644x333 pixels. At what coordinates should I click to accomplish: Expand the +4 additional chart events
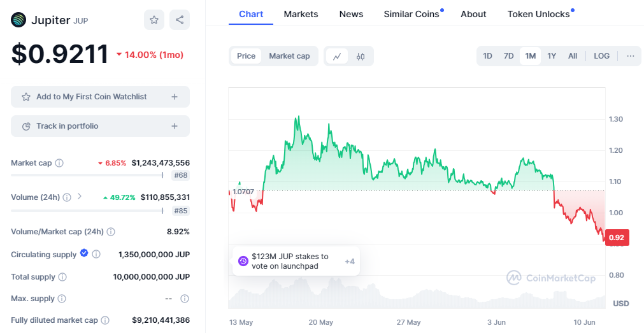pyautogui.click(x=350, y=261)
